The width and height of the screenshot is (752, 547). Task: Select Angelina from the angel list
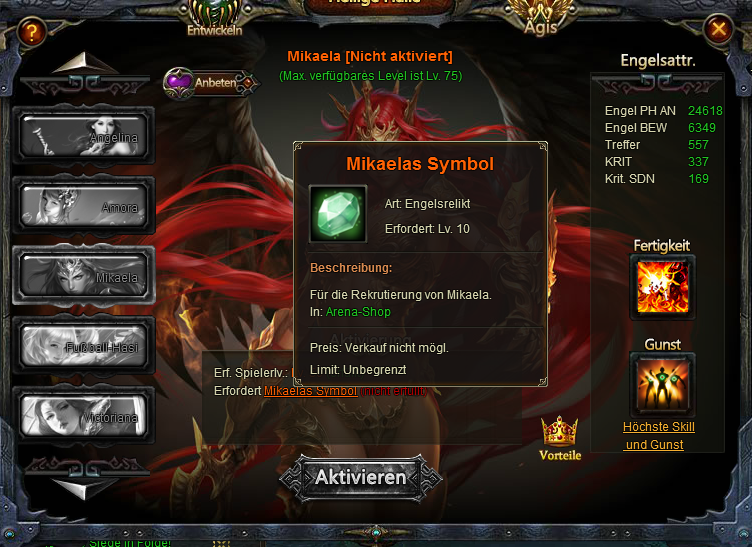tap(83, 136)
